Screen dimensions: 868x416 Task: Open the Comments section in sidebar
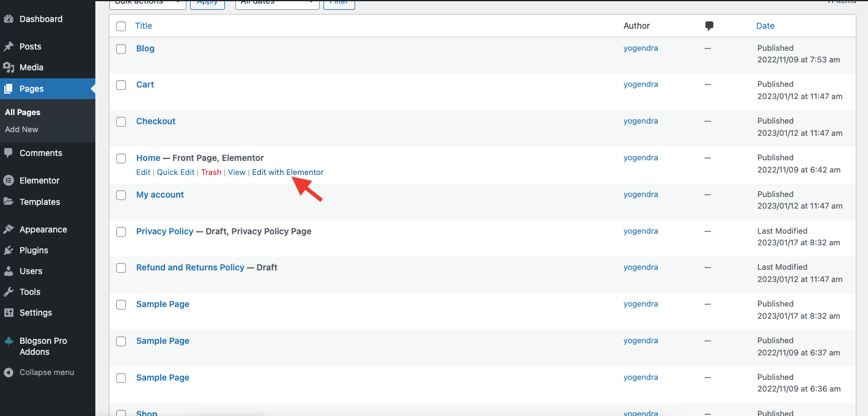click(40, 153)
